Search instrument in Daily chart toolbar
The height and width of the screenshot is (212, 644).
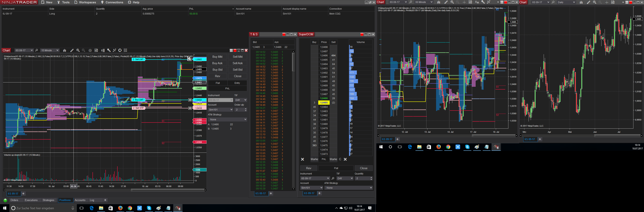tap(553, 2)
